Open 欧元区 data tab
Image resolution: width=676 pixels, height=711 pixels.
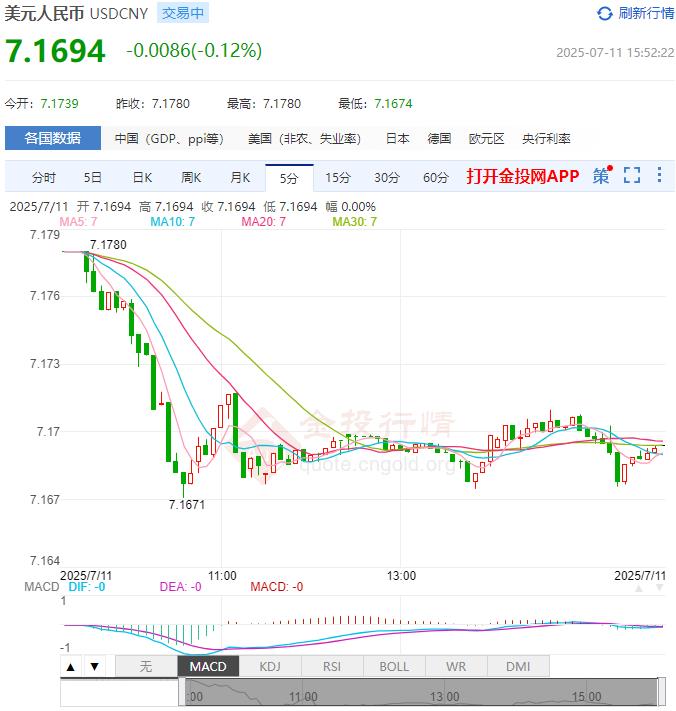pos(486,138)
